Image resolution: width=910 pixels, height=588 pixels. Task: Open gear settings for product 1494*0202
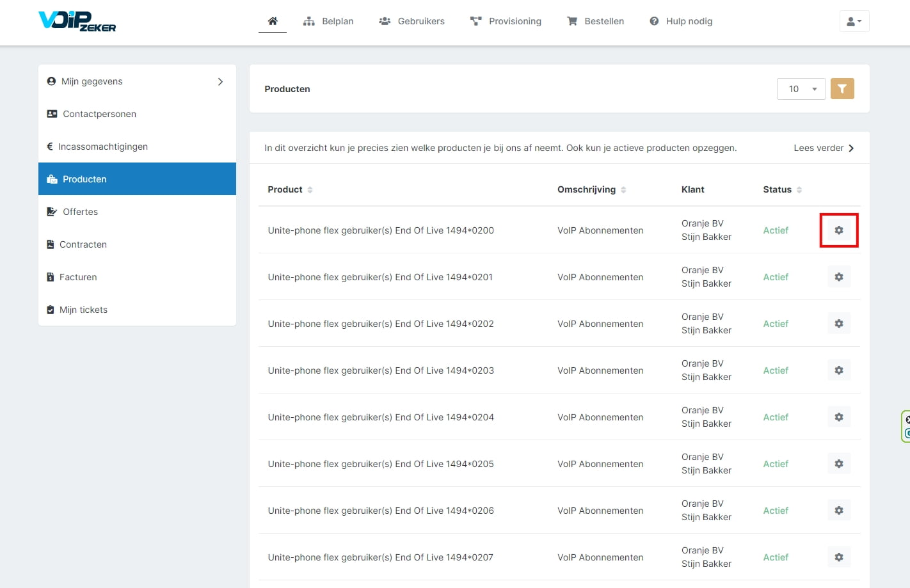click(x=839, y=324)
